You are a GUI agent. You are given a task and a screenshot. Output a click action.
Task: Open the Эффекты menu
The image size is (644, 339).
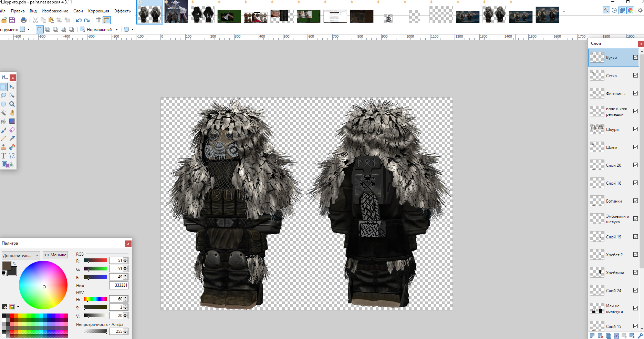point(123,11)
